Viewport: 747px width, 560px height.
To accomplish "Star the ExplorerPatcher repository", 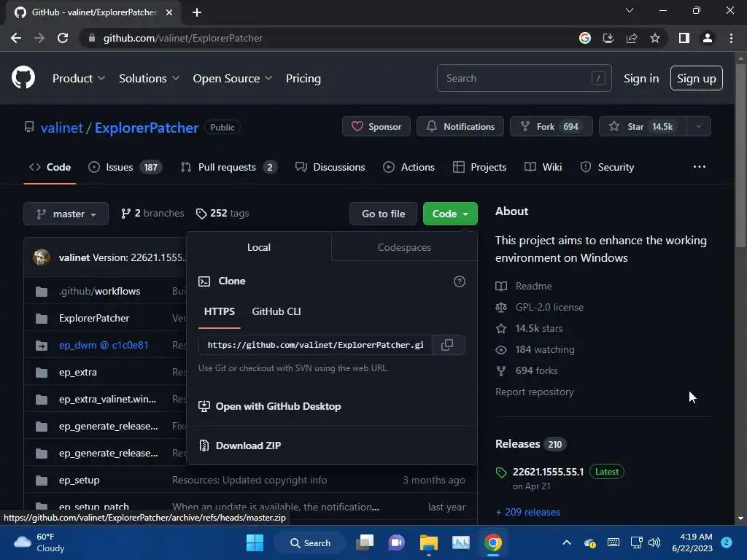I will tap(643, 127).
